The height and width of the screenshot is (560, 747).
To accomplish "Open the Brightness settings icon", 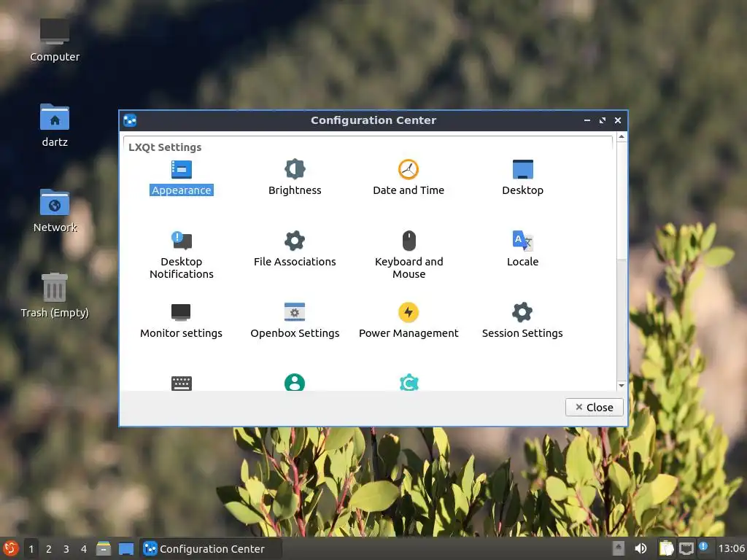I will [x=295, y=169].
